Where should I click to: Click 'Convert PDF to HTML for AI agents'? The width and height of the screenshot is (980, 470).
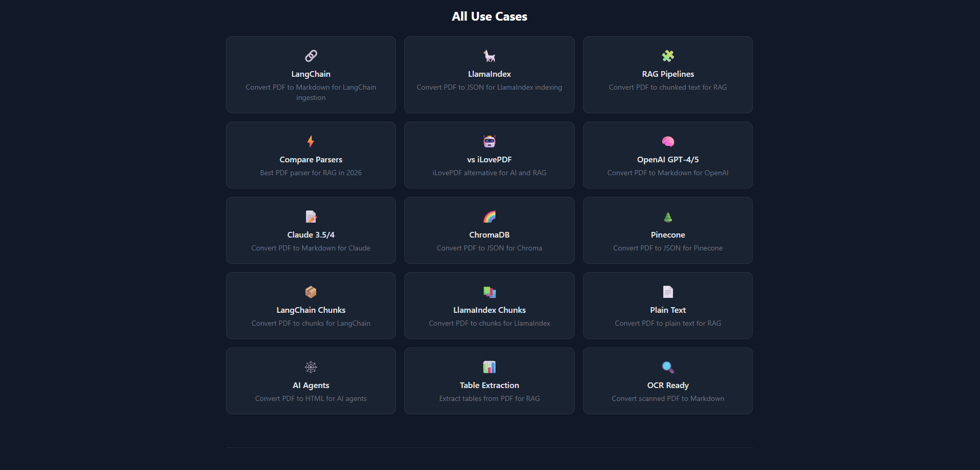311,399
